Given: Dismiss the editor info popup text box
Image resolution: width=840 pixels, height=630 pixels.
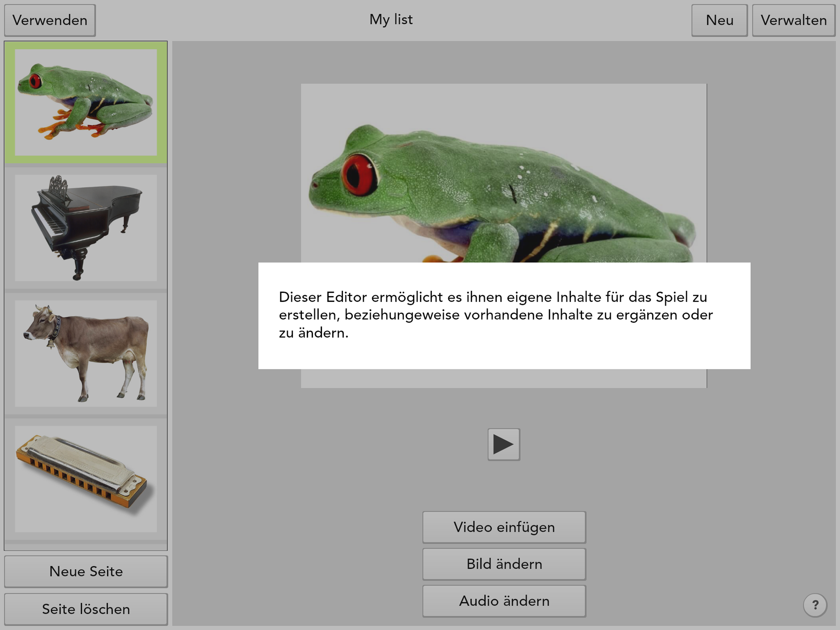Looking at the screenshot, I should (504, 315).
